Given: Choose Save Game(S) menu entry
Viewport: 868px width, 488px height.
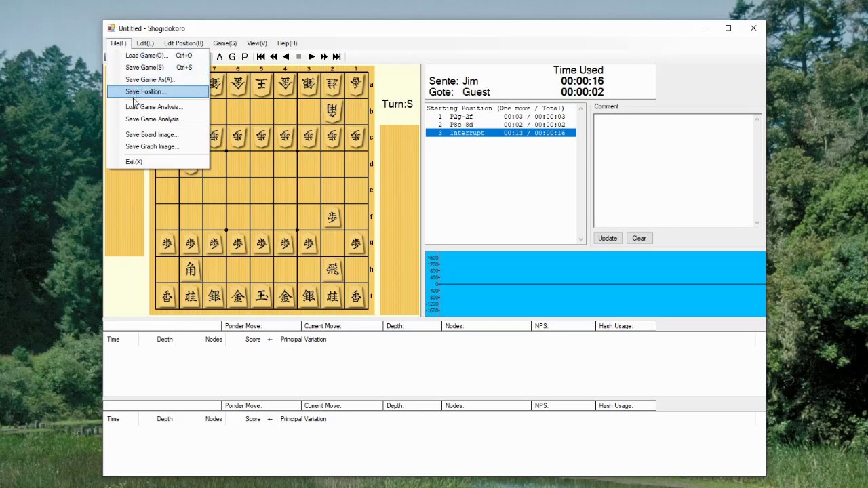Looking at the screenshot, I should point(158,68).
